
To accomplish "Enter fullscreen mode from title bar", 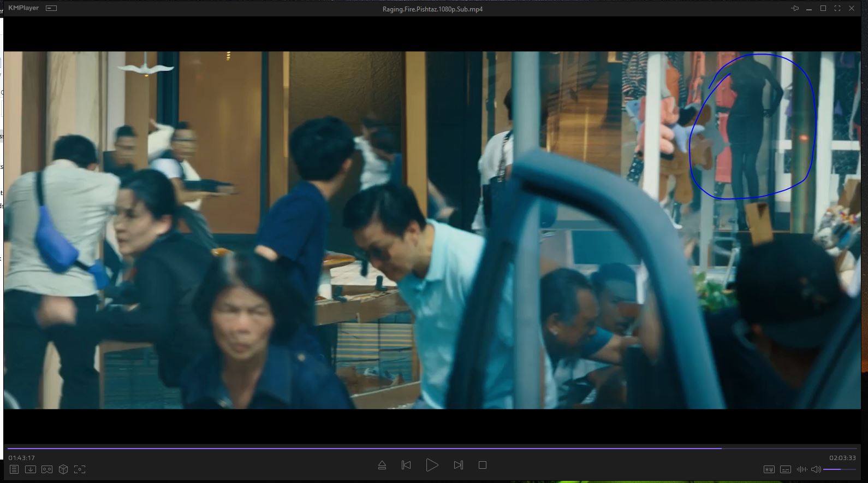I will coord(837,8).
